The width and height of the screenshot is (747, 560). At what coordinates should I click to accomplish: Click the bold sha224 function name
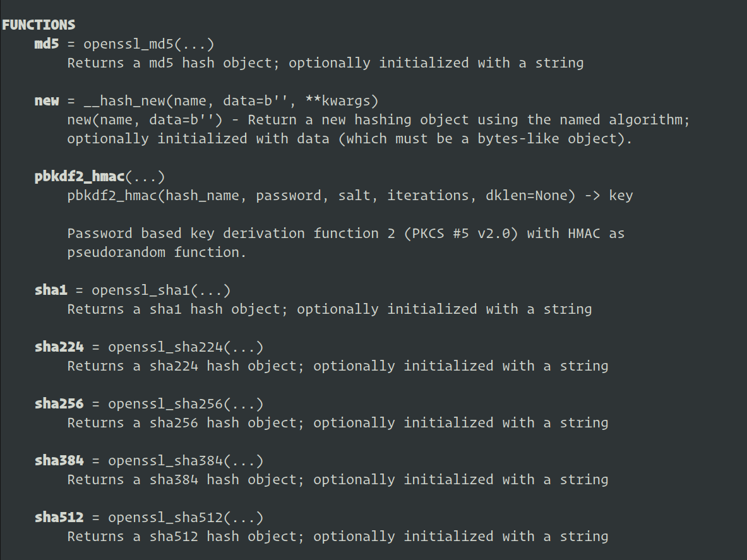(x=59, y=347)
